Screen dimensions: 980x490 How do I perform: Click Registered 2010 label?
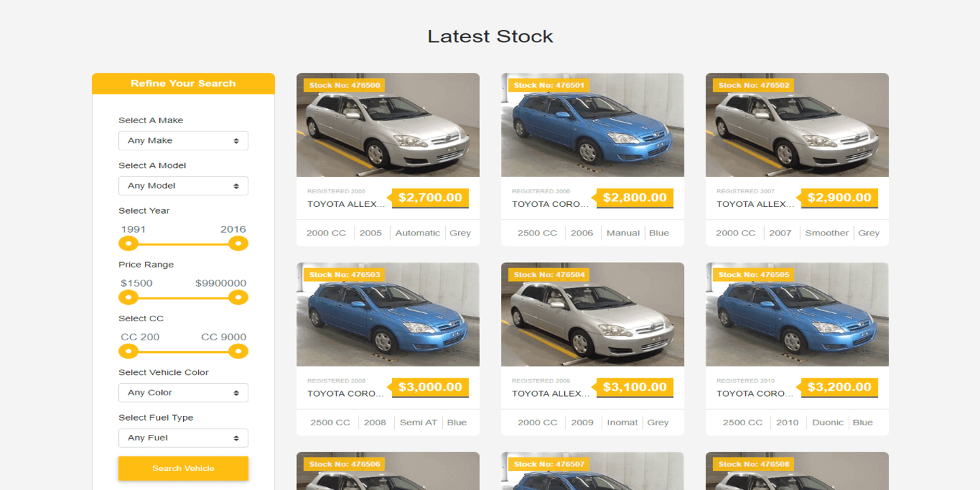tap(745, 380)
